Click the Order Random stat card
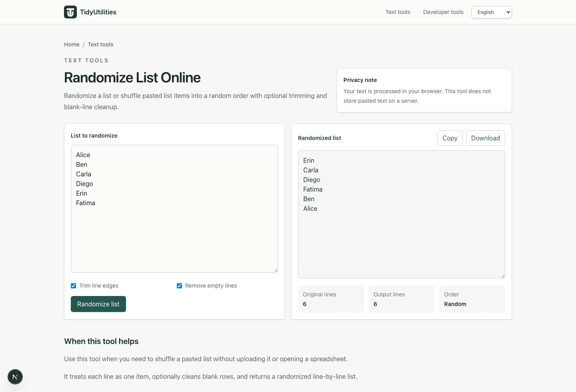576x392 pixels. [472, 299]
